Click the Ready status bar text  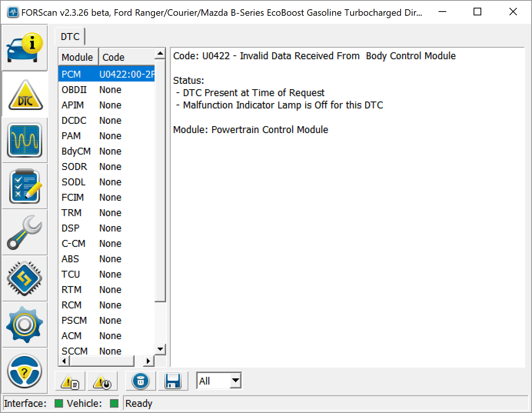click(139, 403)
